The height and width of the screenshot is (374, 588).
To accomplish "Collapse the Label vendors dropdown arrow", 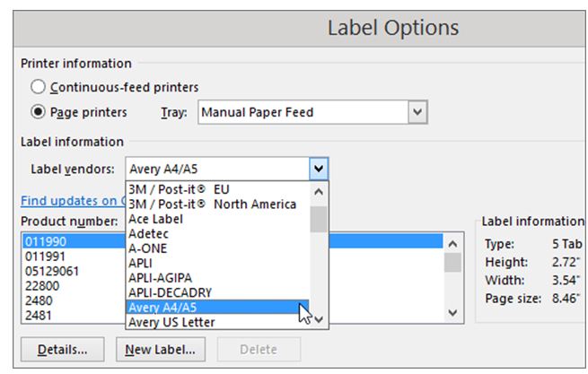I will 319,169.
